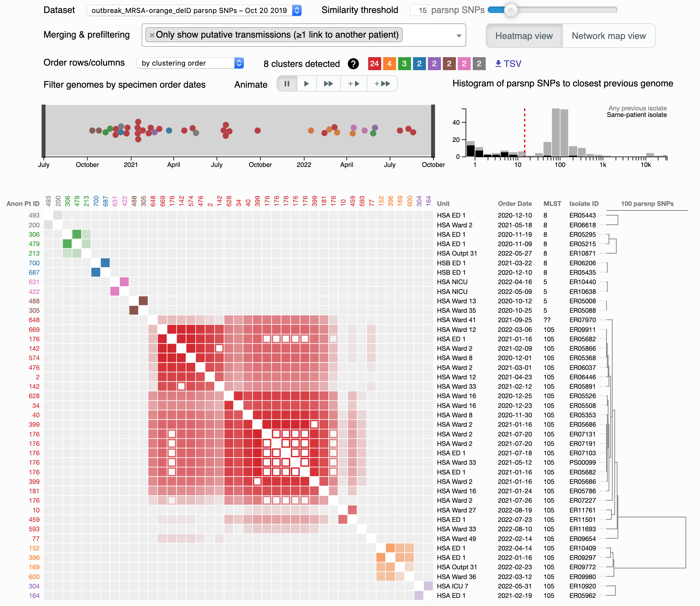Click the similarity threshold slider handle

tap(510, 10)
